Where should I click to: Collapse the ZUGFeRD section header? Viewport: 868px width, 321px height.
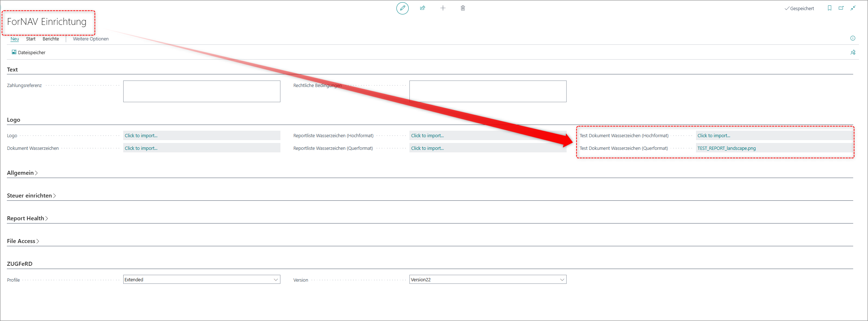point(20,264)
